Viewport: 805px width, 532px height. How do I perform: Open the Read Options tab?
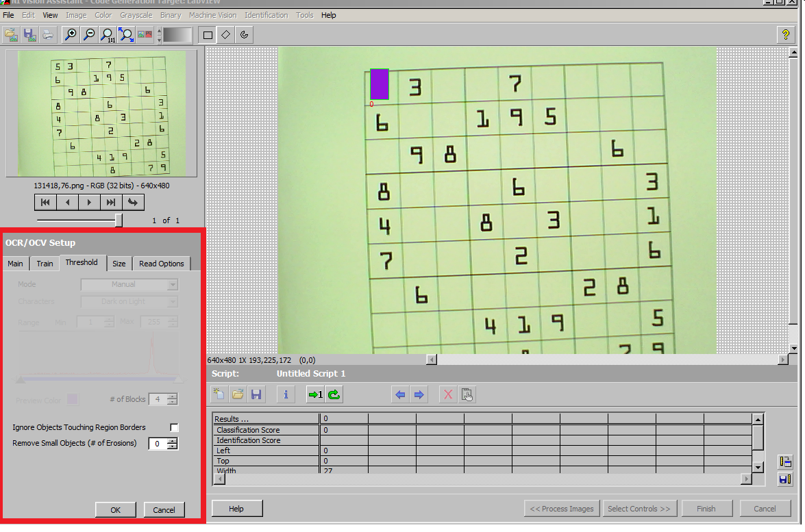[161, 264]
